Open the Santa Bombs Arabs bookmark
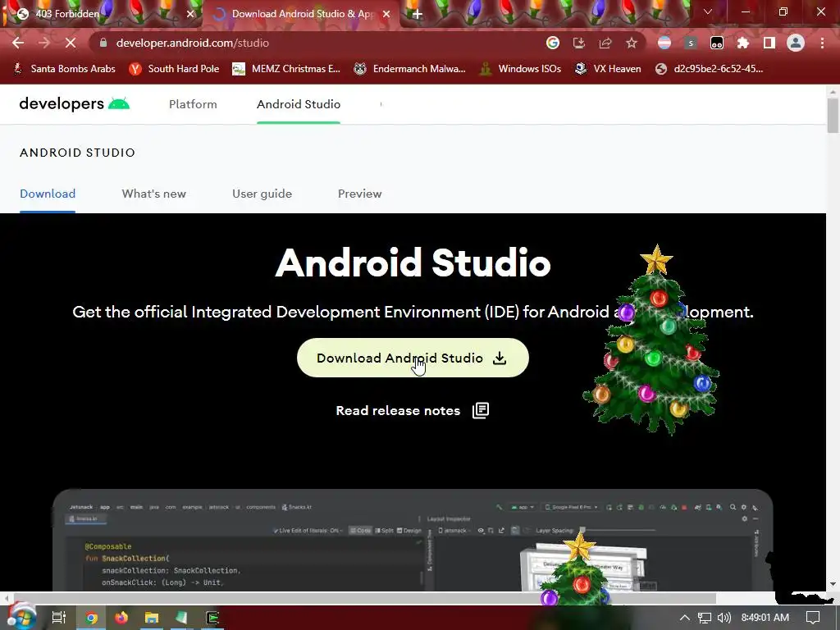The image size is (840, 630). tap(64, 69)
